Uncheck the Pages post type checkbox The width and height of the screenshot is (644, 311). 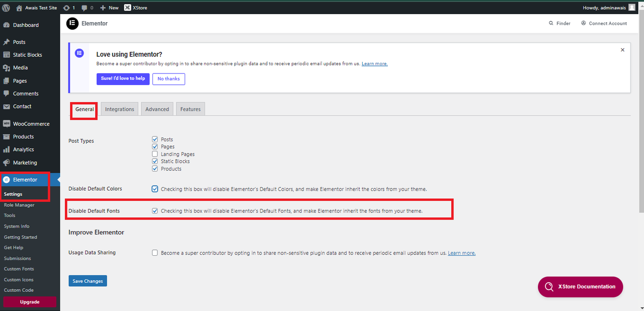(155, 147)
